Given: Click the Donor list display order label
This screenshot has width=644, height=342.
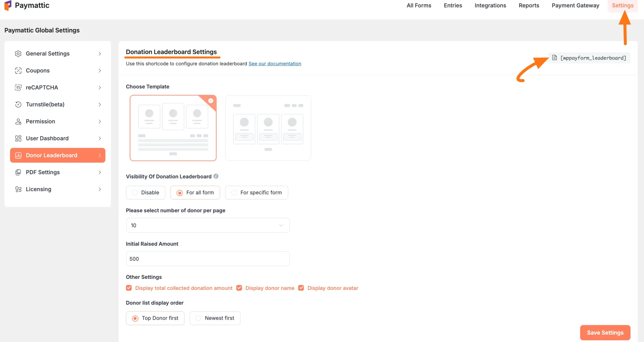Looking at the screenshot, I should coord(155,303).
